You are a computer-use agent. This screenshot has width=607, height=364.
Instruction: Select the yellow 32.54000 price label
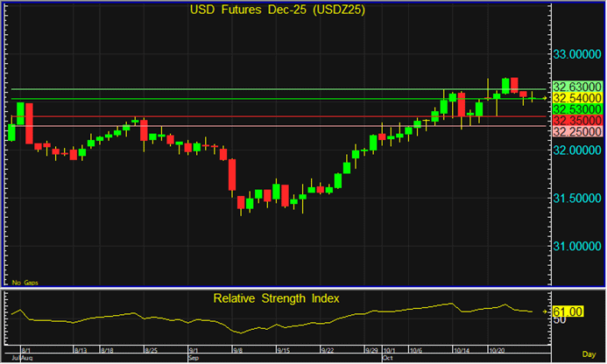click(576, 98)
